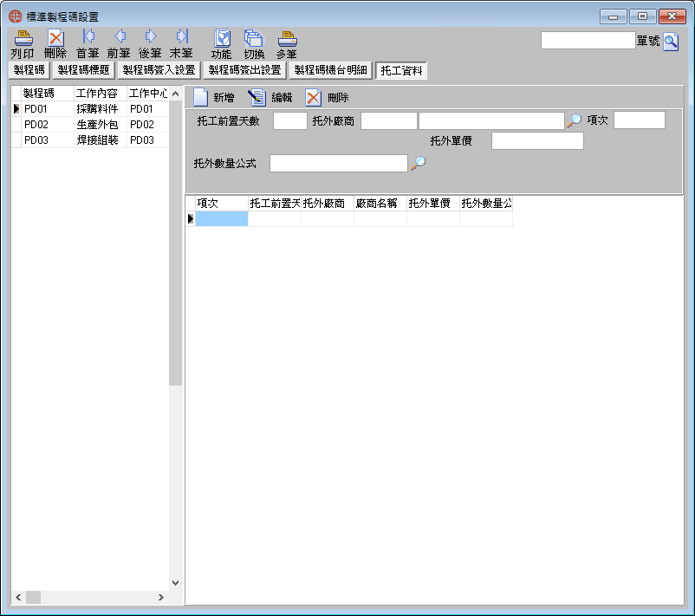Click the 單號 input field
The height and width of the screenshot is (616, 695).
pyautogui.click(x=588, y=41)
